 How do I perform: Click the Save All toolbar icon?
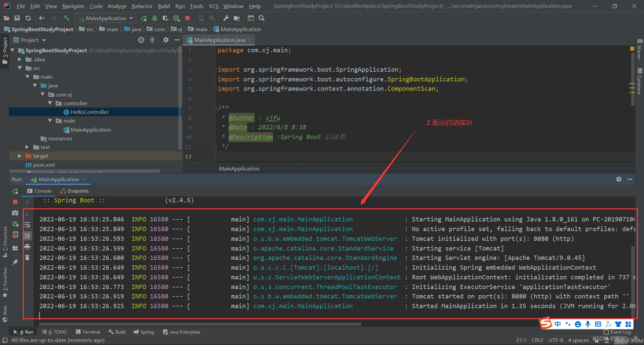[17, 18]
